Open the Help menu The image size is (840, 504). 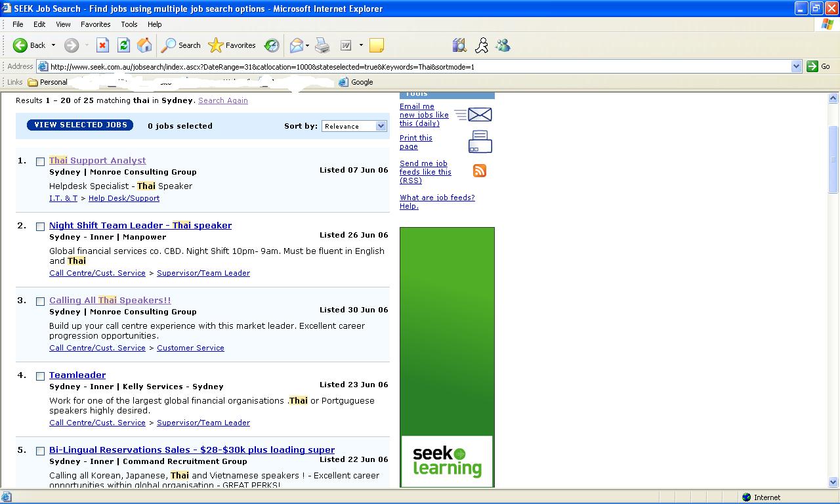tap(155, 24)
